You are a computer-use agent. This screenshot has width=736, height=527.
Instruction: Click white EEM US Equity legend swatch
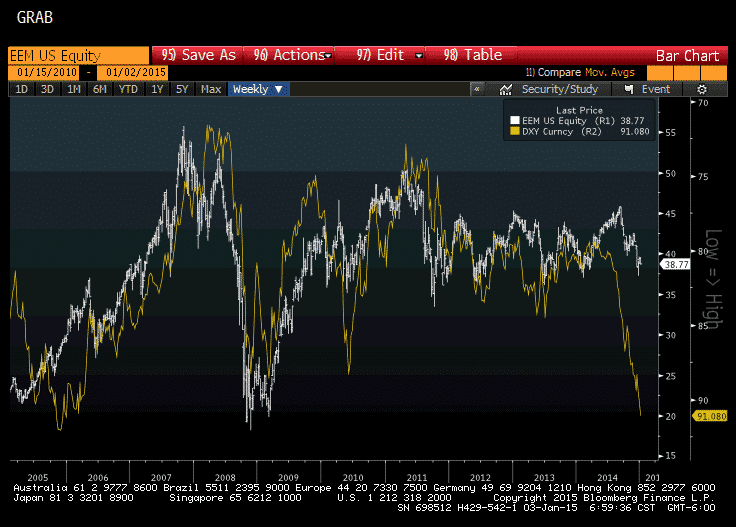point(517,121)
